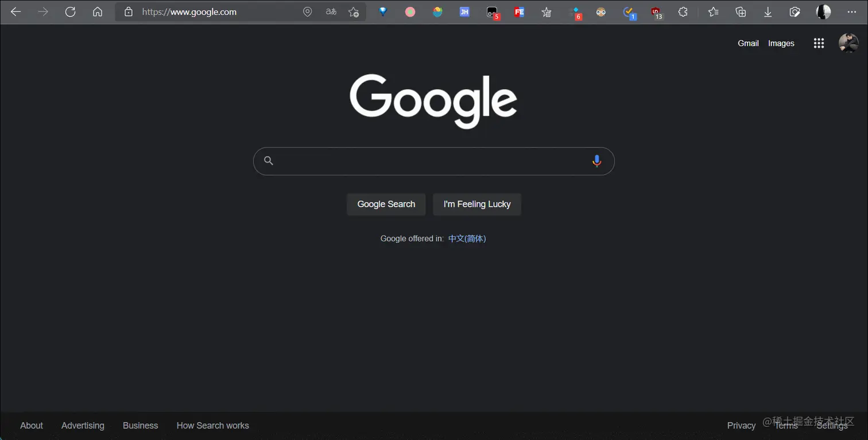Open the checkmark extension with badge 1
This screenshot has width=868, height=440.
629,12
